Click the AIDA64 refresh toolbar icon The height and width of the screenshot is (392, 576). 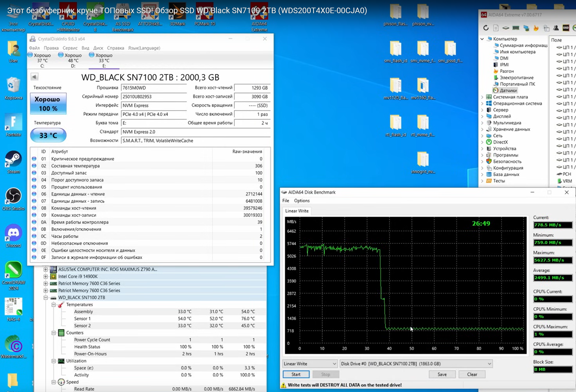click(486, 28)
